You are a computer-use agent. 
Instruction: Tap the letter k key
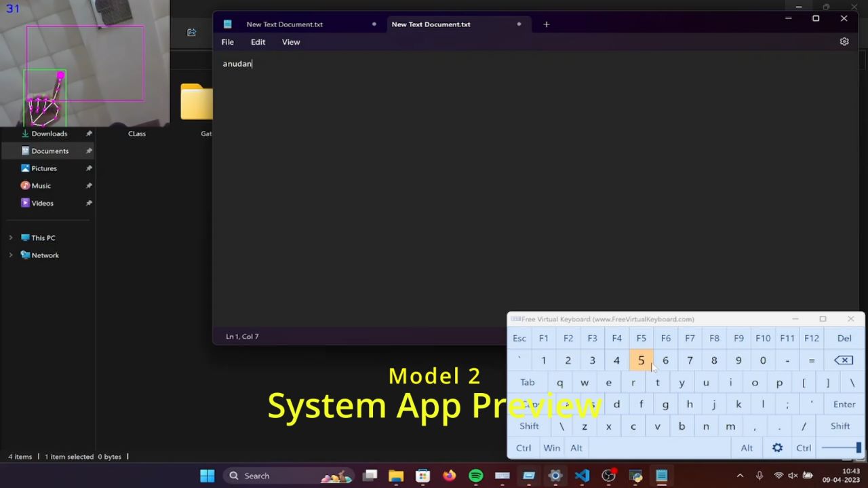pos(738,404)
